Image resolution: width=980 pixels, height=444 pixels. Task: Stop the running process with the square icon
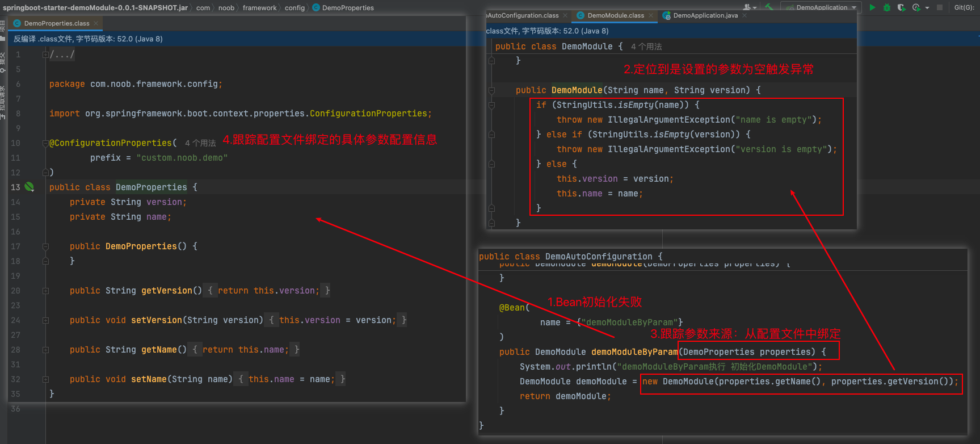pyautogui.click(x=940, y=7)
